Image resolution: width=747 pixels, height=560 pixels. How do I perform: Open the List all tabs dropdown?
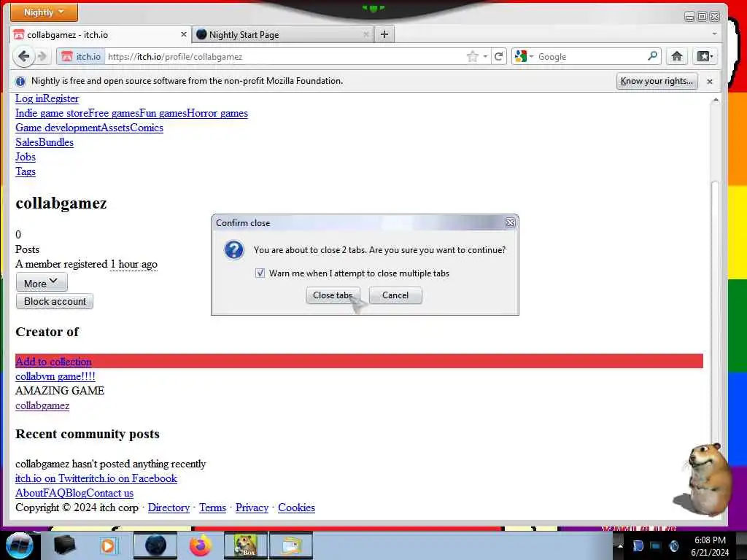(714, 34)
